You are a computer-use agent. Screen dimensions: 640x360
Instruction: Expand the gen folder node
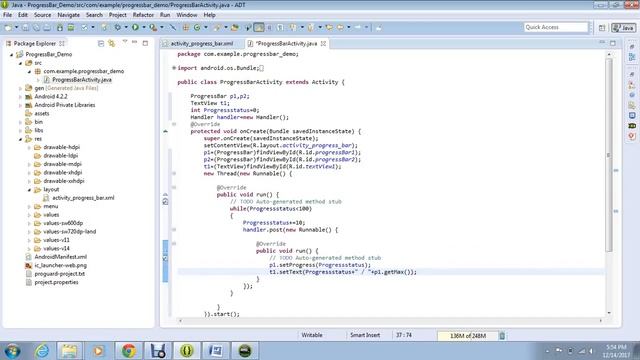[x=20, y=88]
